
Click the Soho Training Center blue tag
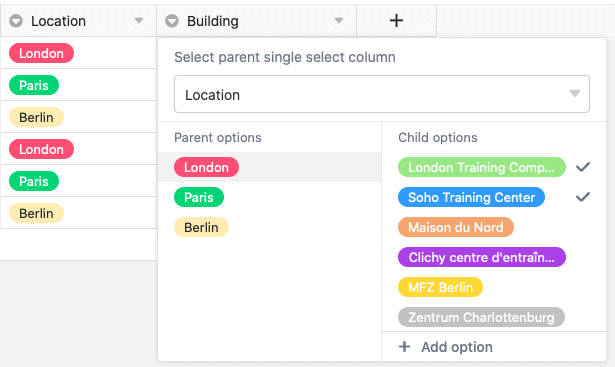click(x=471, y=197)
